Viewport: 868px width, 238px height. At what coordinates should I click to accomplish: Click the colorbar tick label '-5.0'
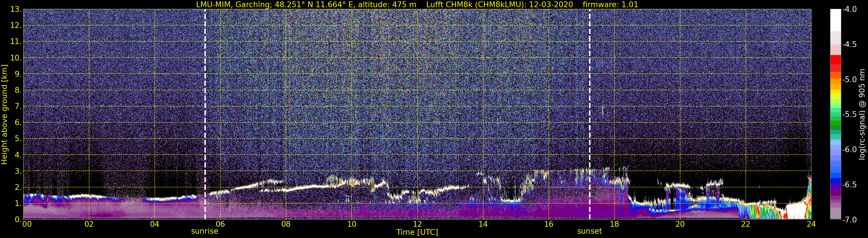tap(850, 80)
